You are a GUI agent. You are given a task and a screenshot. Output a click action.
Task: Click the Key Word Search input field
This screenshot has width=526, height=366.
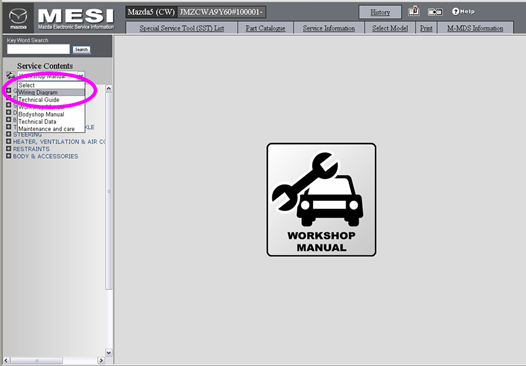[x=39, y=49]
